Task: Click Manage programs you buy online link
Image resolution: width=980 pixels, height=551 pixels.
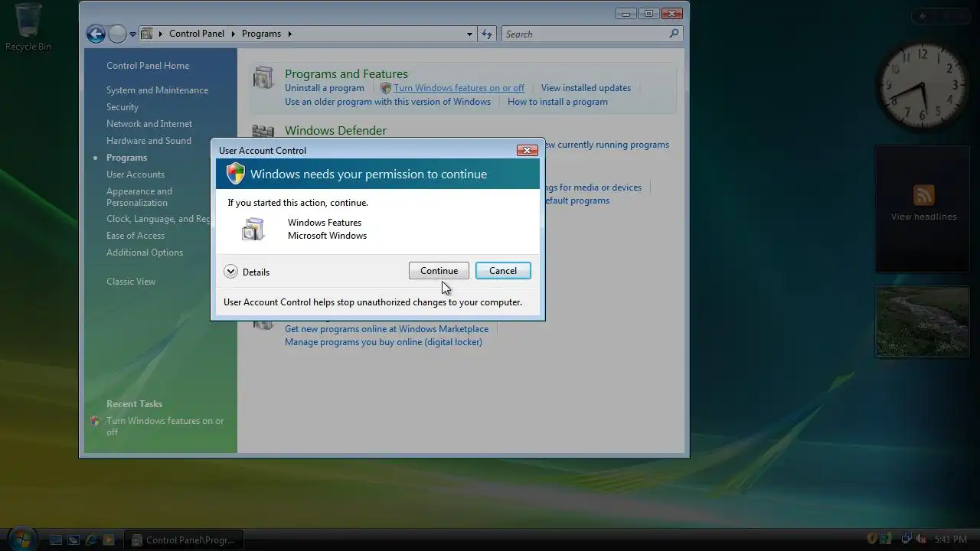Action: coord(384,342)
